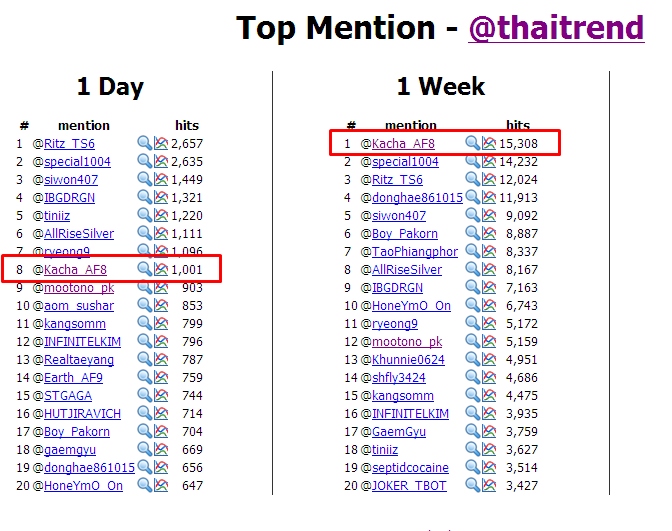Click the shfly3424 link in 1 Week

pos(399,378)
